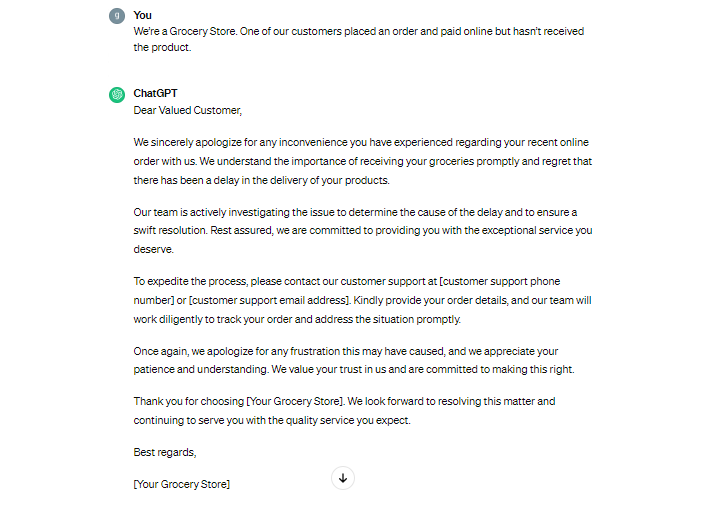This screenshot has height=505, width=720.
Task: Click the user's message about the Grocery Store
Action: tap(358, 39)
